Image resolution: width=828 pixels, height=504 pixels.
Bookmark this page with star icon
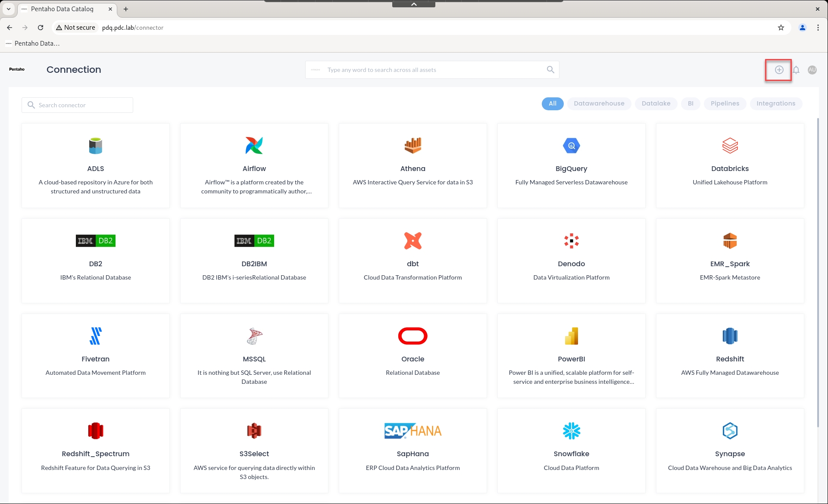point(781,28)
